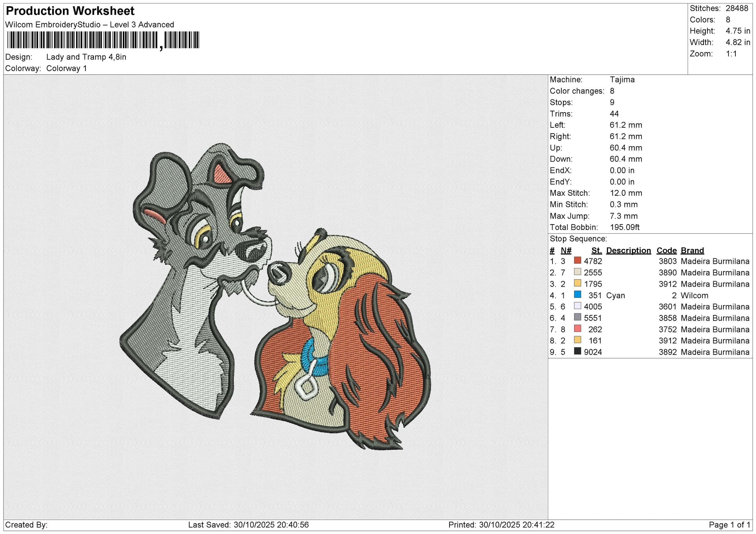This screenshot has width=756, height=534.
Task: Click thread code "3890" in stop 2
Action: pyautogui.click(x=667, y=273)
